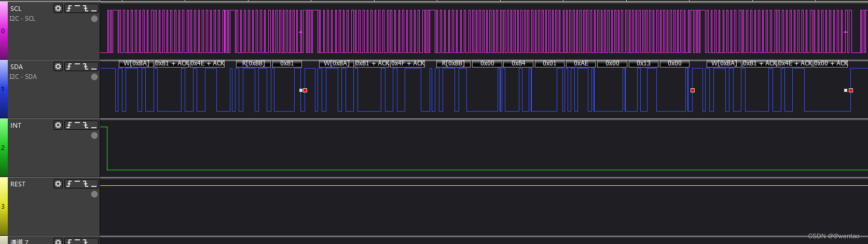This screenshot has width=868, height=244.
Task: Open SDA channel settings gear
Action: 58,66
